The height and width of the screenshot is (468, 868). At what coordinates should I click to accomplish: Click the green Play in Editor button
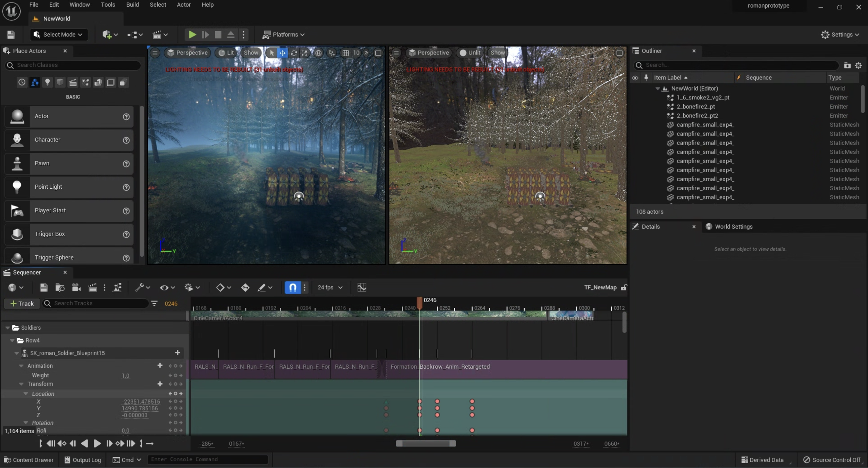192,34
